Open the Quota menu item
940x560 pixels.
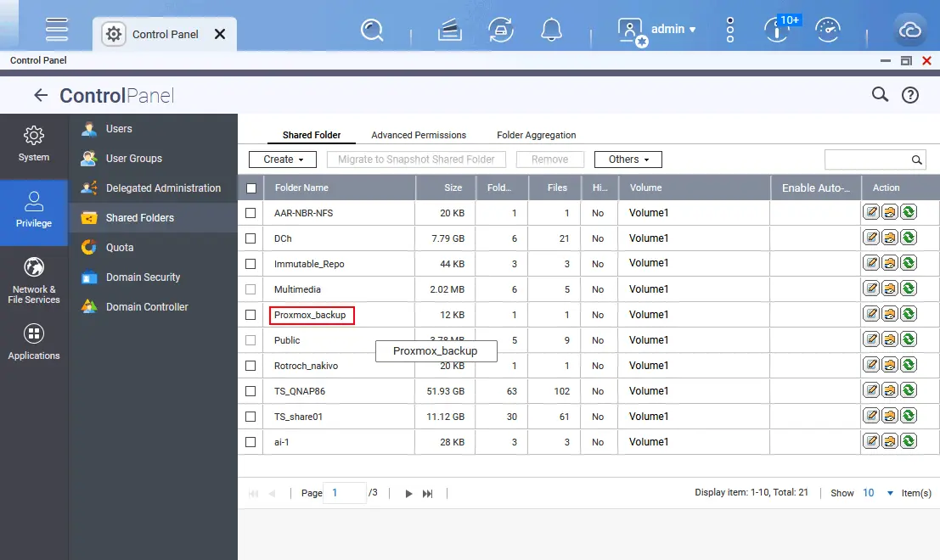pyautogui.click(x=153, y=248)
